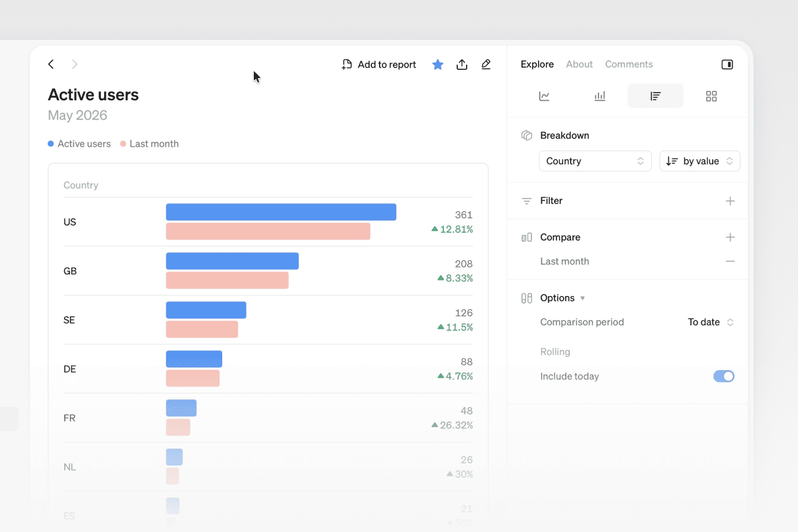798x532 pixels.
Task: Remove the Last month comparison
Action: 730,261
